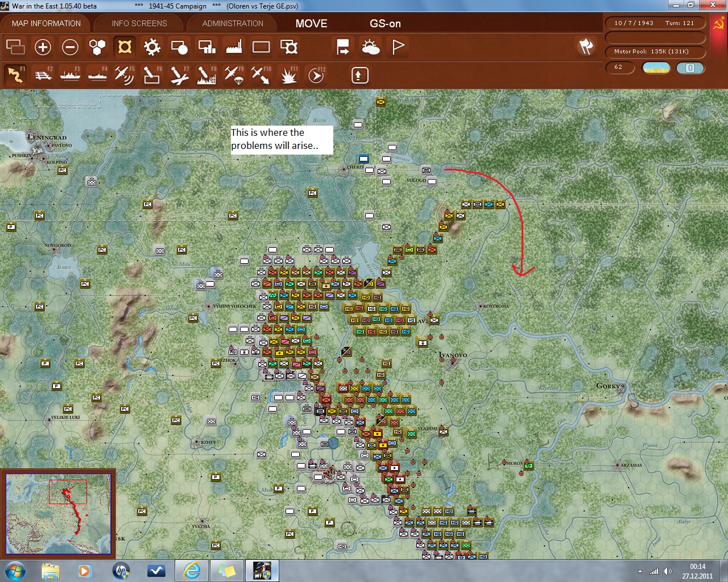Click the War in the East taskbar button

pyautogui.click(x=262, y=571)
